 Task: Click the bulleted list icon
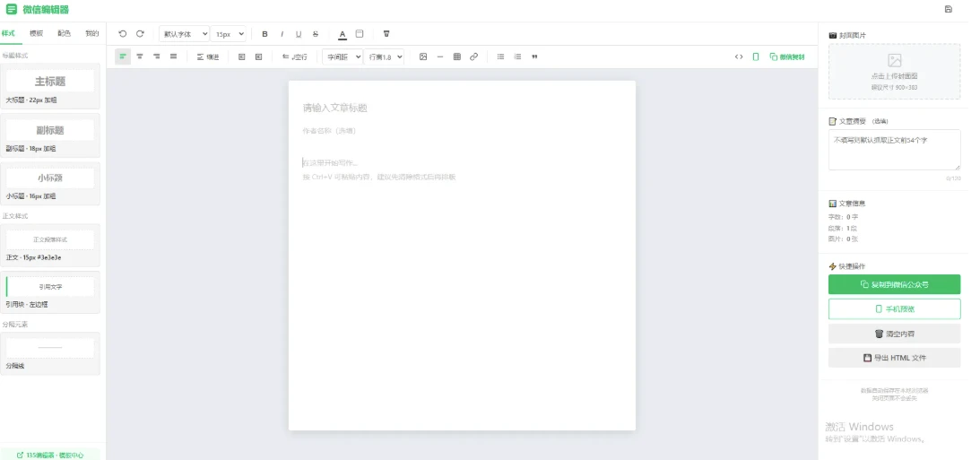click(x=500, y=56)
